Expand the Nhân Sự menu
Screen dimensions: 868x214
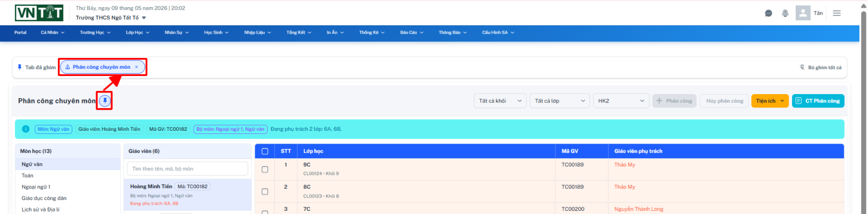click(x=177, y=33)
